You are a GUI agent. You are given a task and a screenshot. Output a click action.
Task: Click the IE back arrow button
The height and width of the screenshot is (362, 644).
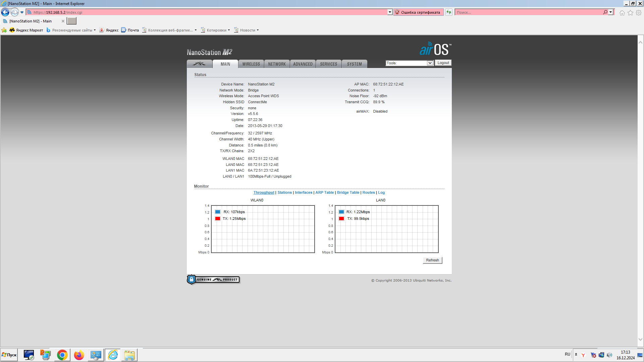tap(5, 12)
